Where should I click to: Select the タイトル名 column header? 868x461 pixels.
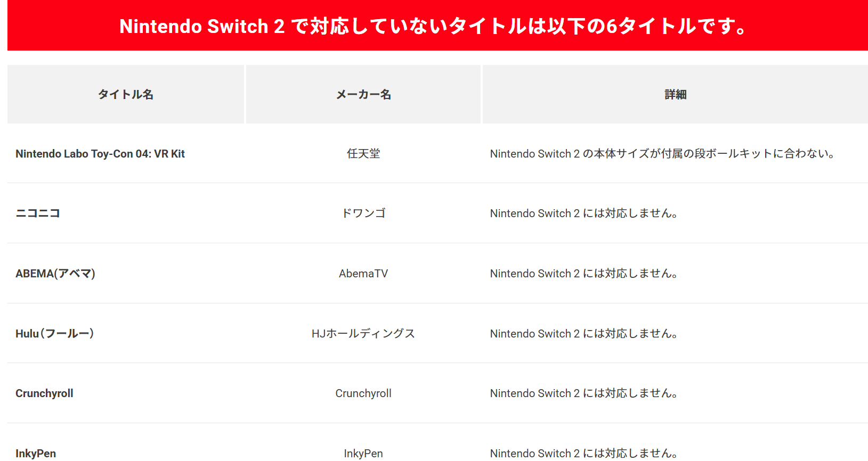tap(126, 94)
